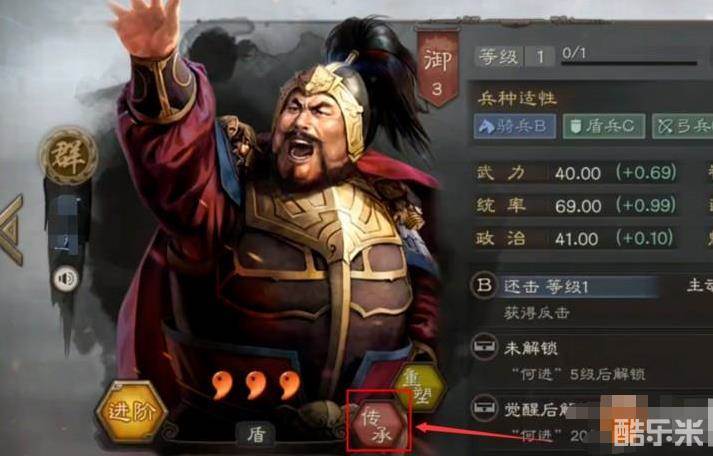Toggle the voice speaker icon

click(66, 278)
